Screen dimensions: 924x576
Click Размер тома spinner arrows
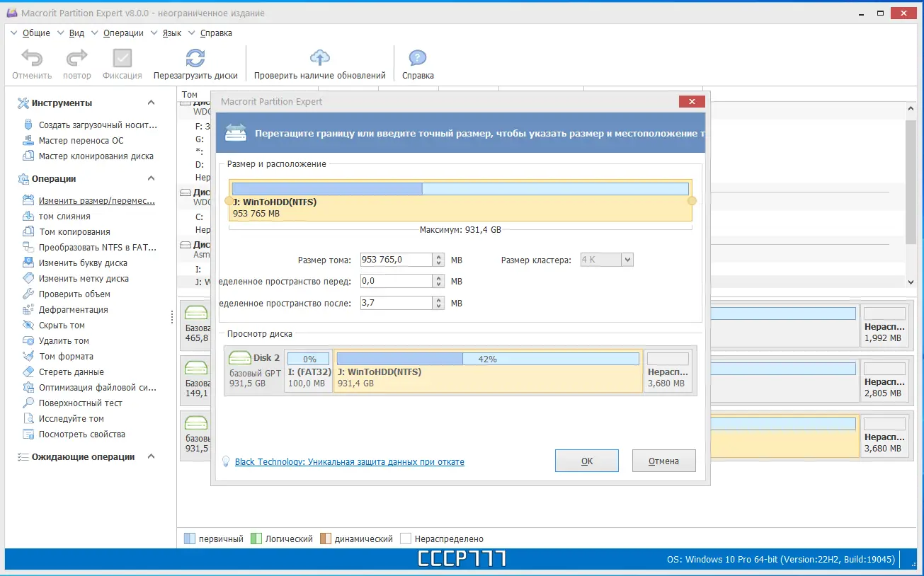[x=438, y=260]
